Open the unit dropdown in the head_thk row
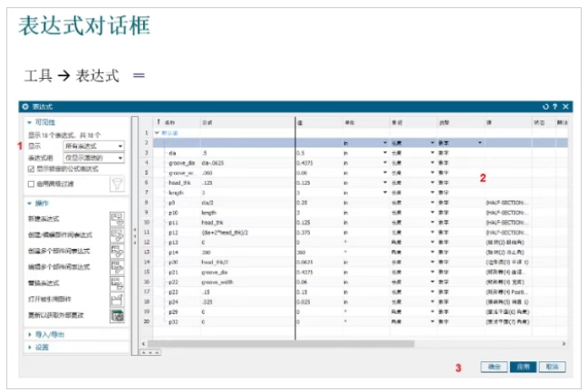This screenshot has width=588, height=392. 385,183
